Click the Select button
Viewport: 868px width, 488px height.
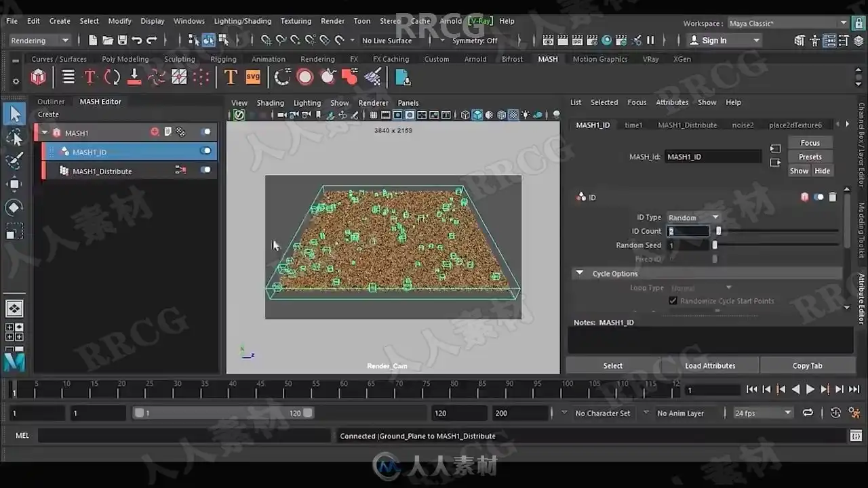tap(613, 366)
